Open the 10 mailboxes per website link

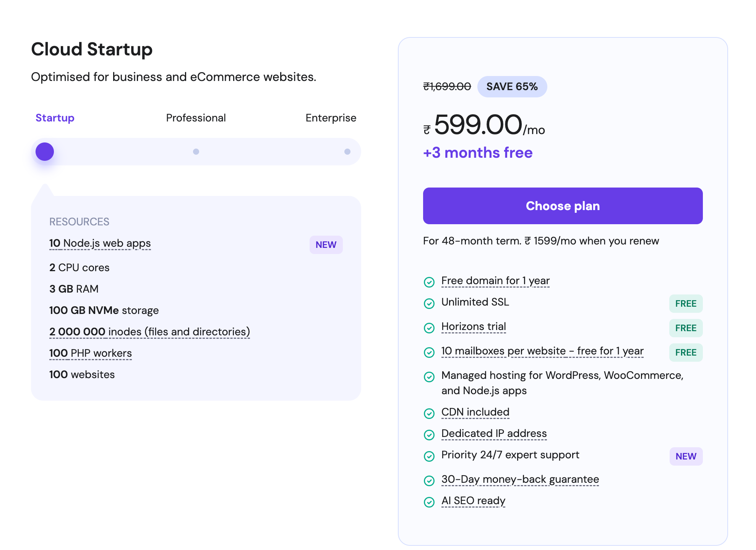point(542,351)
